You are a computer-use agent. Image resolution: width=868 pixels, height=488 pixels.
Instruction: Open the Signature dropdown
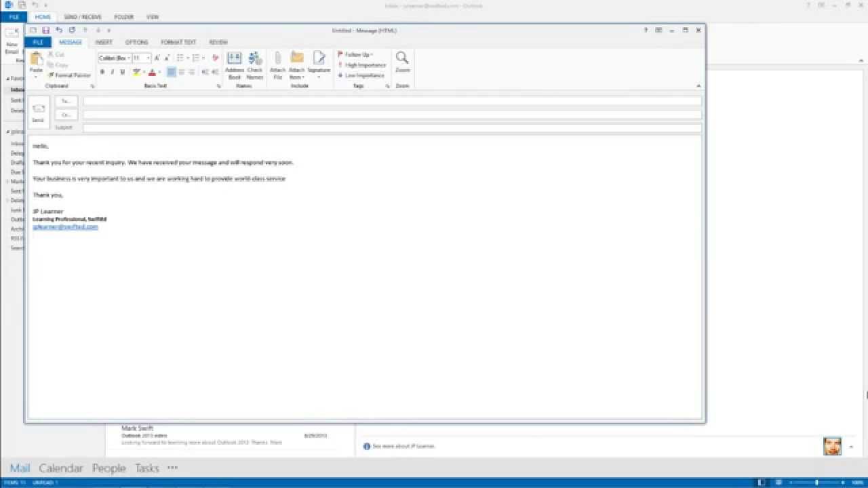[x=318, y=66]
